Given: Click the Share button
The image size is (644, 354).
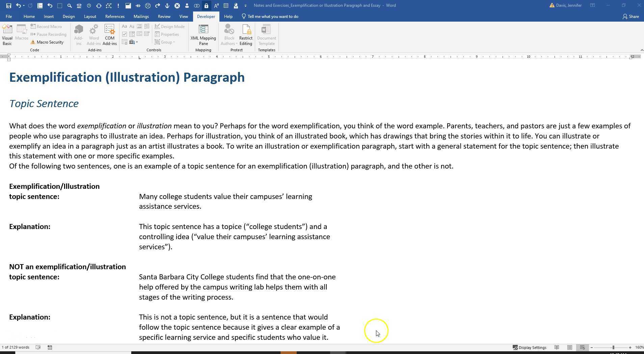Looking at the screenshot, I should click(631, 16).
